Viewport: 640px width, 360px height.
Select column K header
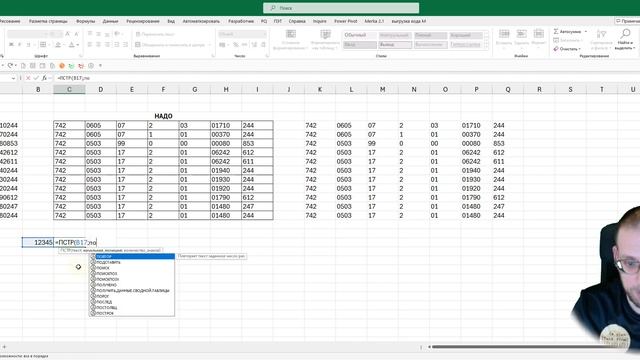[x=320, y=89]
